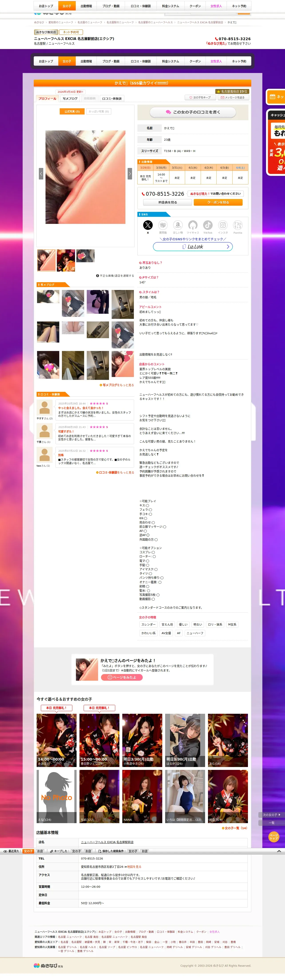The height and width of the screenshot is (980, 285).
Task: Open 名古屋 デリヘル footer link
Action: (x=67, y=947)
